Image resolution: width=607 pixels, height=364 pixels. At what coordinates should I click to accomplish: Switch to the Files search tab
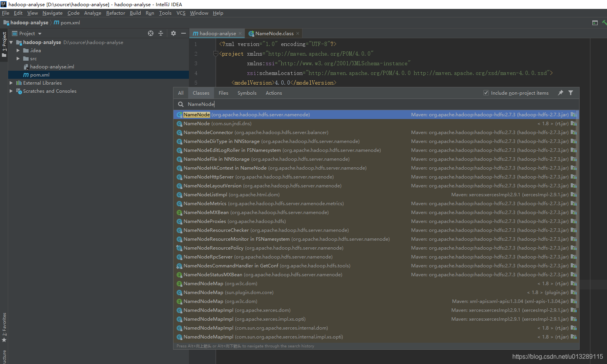[x=223, y=93]
